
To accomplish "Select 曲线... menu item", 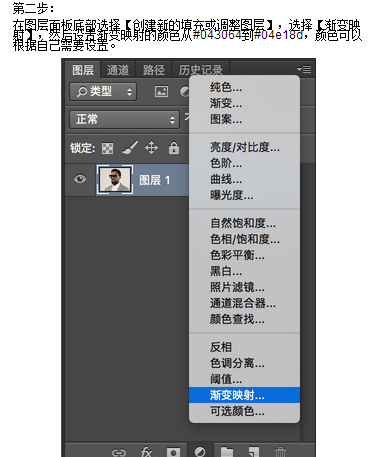I will pyautogui.click(x=244, y=179).
